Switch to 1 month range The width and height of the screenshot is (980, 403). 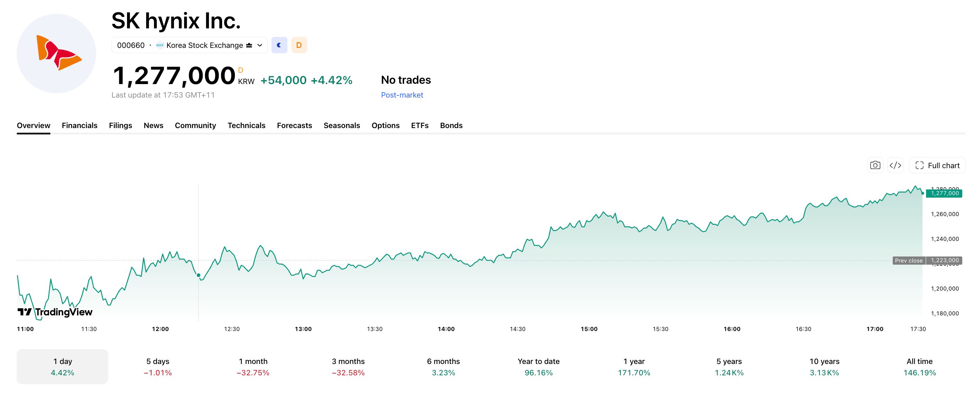[x=253, y=366]
